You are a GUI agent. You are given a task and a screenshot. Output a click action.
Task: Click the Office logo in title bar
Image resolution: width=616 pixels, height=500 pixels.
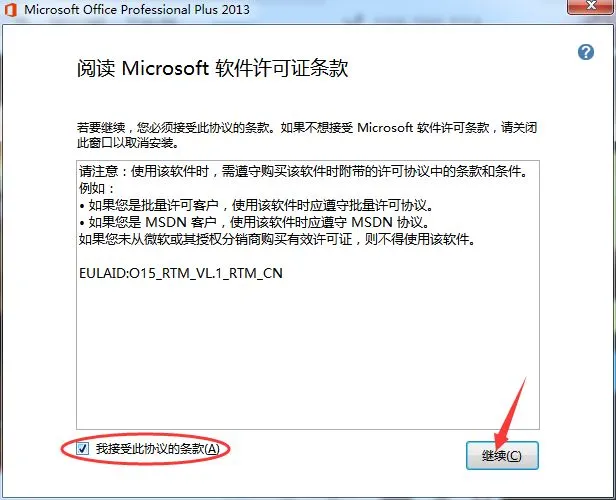pos(11,9)
